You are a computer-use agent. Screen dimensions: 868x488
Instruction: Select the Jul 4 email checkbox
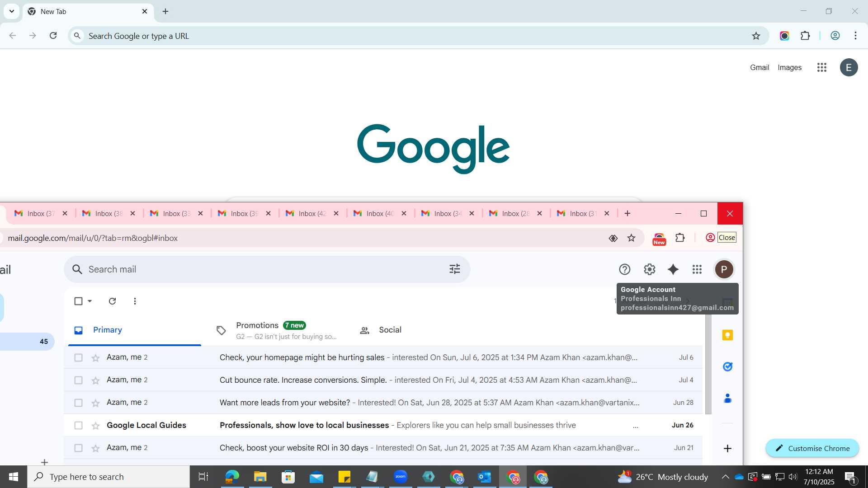(78, 380)
